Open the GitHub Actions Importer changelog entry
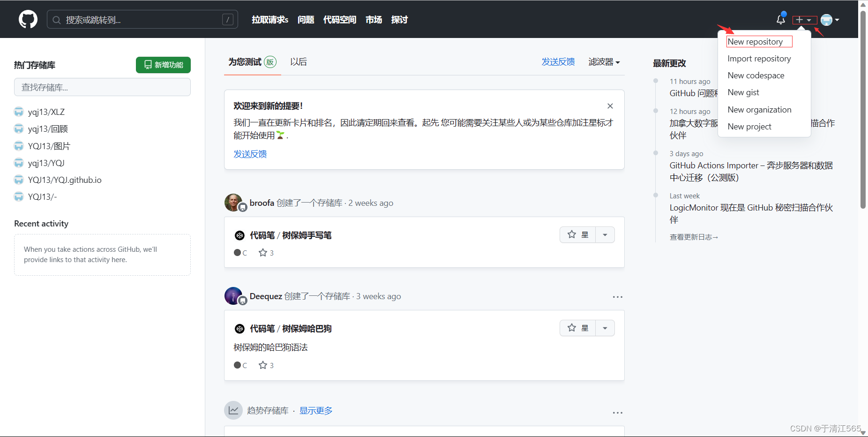Screen dimensions: 868x437 (x=751, y=172)
